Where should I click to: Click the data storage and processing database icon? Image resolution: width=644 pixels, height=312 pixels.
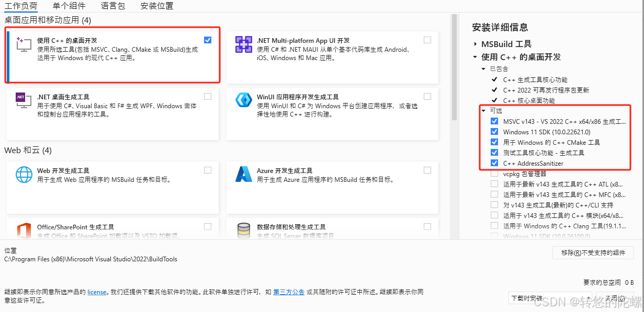click(244, 230)
